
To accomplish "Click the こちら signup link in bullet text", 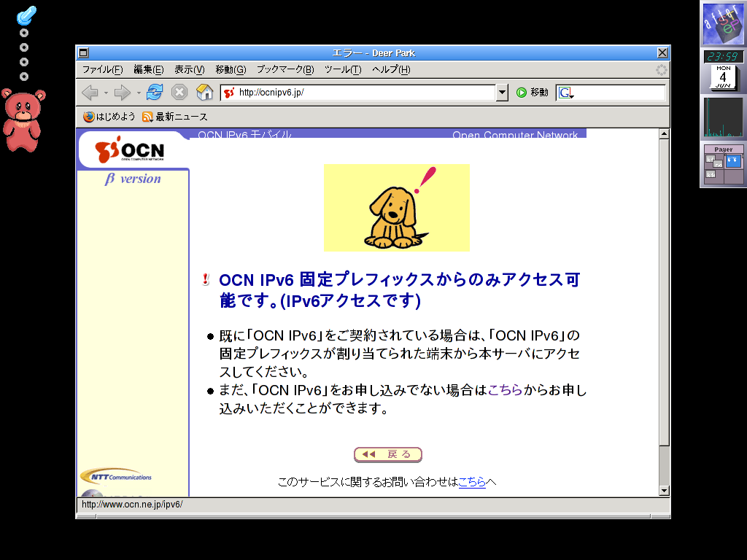I will (505, 391).
